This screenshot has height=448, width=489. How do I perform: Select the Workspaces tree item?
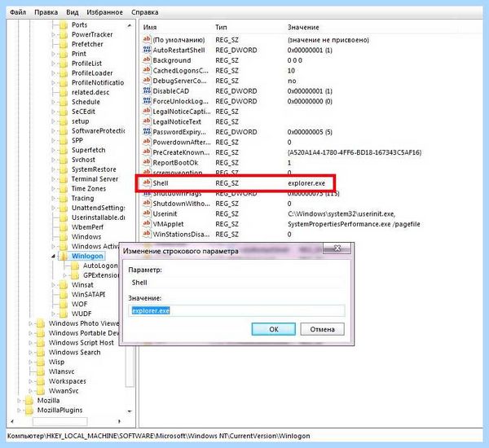coord(67,381)
